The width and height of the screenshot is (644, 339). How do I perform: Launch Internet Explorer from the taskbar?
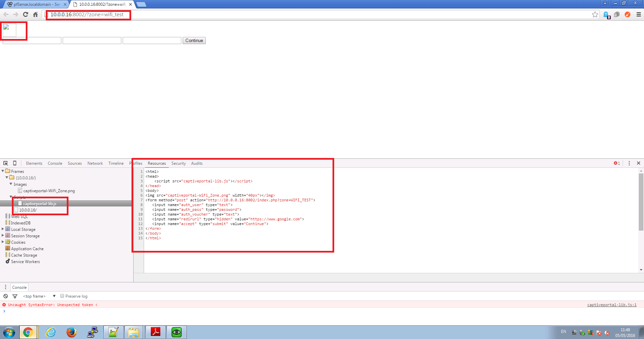(x=51, y=332)
